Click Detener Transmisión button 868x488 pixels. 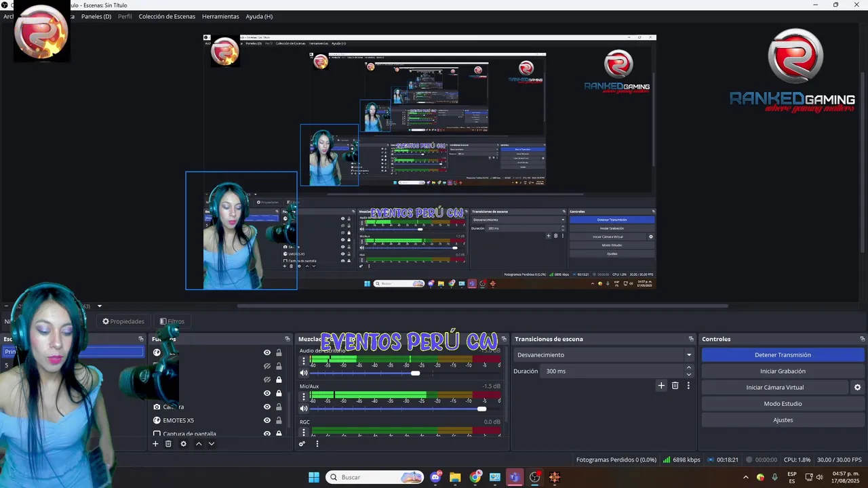point(783,355)
